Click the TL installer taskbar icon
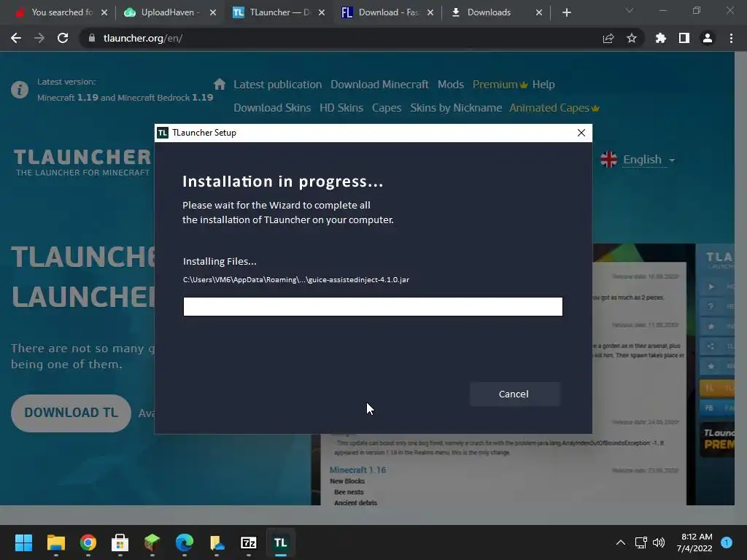 (x=281, y=542)
